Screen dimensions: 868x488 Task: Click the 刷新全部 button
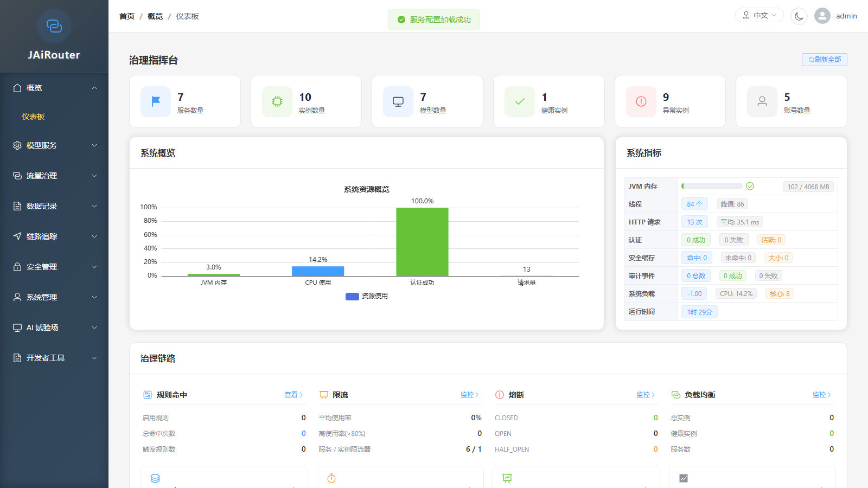pos(825,60)
